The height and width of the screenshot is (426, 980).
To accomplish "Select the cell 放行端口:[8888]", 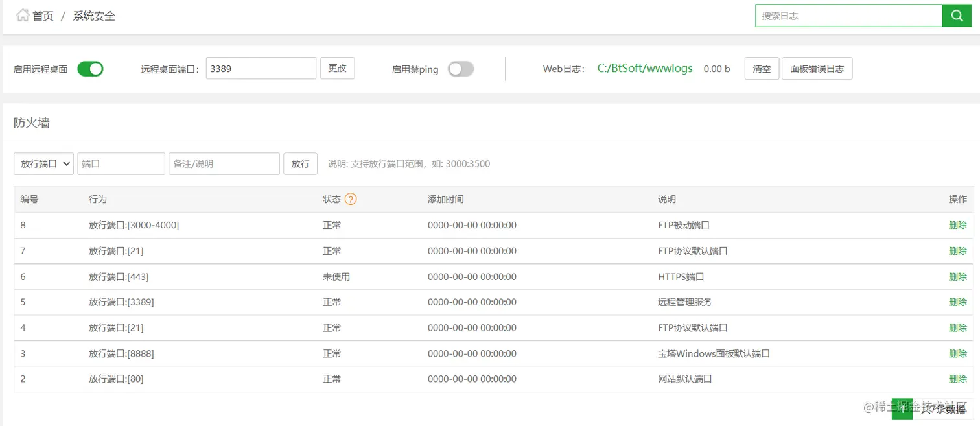I will pos(121,353).
